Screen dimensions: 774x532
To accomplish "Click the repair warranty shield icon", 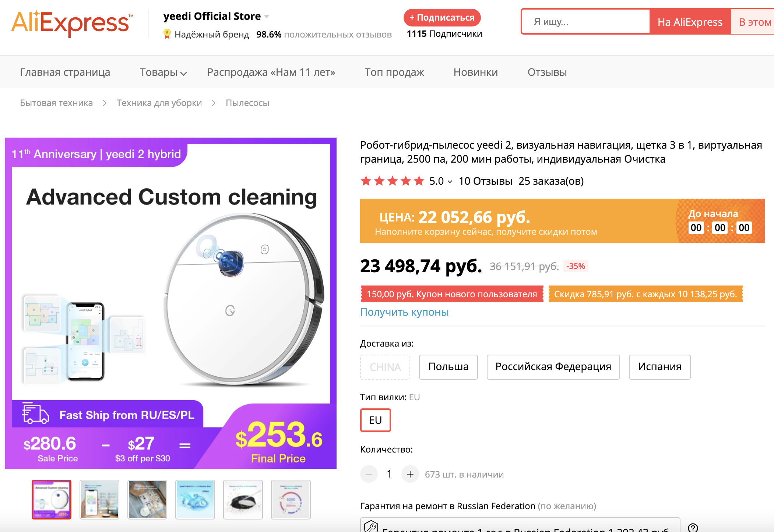I will (x=371, y=526).
